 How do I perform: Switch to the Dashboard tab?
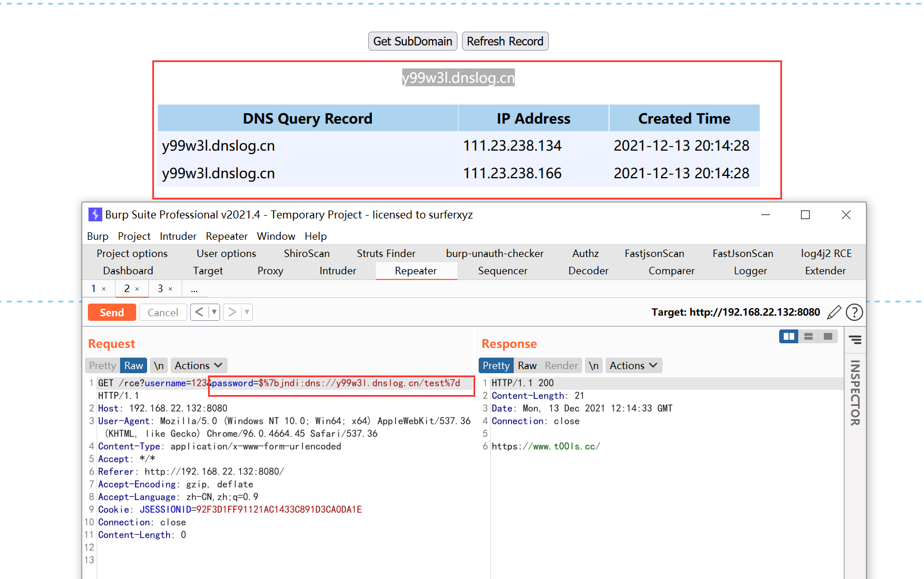click(x=128, y=271)
